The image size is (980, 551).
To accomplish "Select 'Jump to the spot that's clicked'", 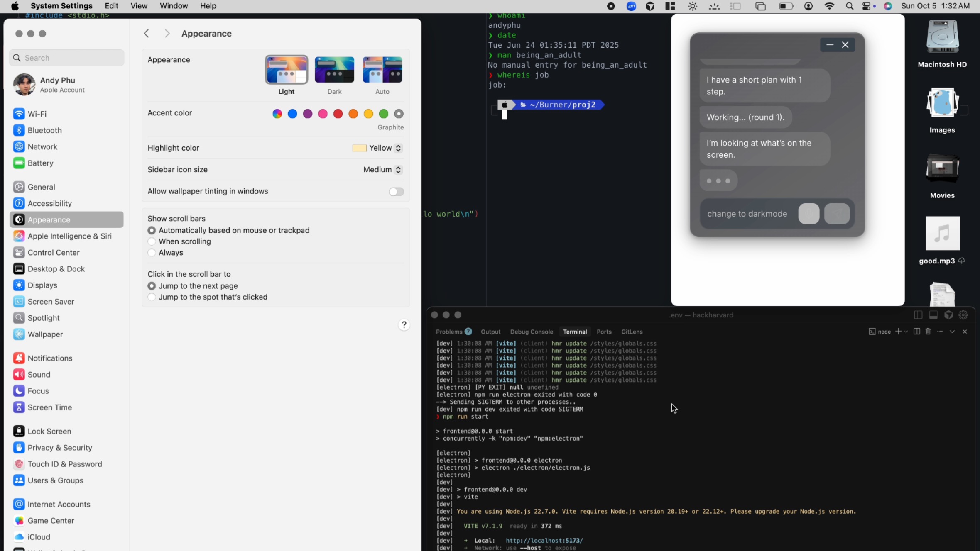I will [x=152, y=297].
